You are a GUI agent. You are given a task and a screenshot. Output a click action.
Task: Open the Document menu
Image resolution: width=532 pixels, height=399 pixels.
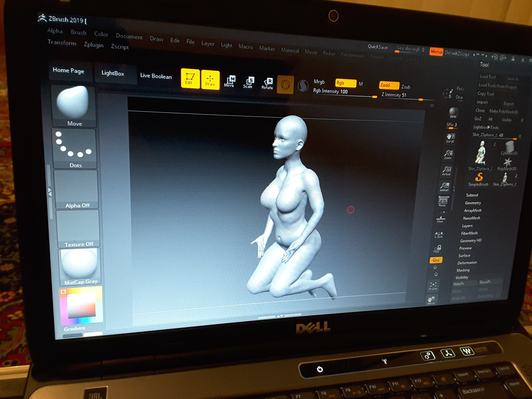point(129,36)
